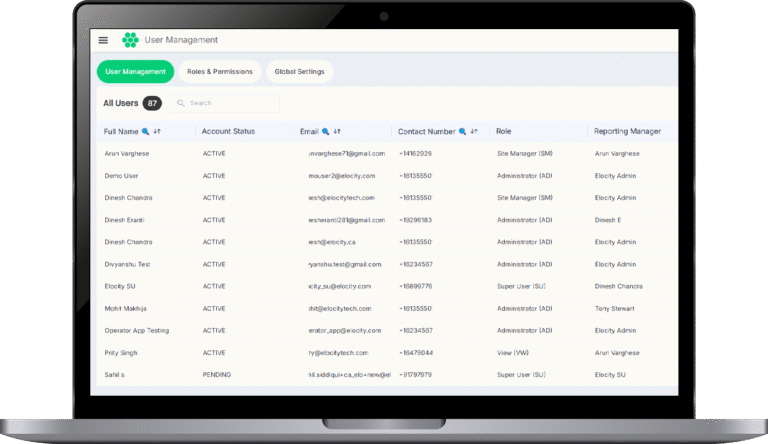Open the Demo User entry
Image resolution: width=768 pixels, height=444 pixels.
pos(120,175)
